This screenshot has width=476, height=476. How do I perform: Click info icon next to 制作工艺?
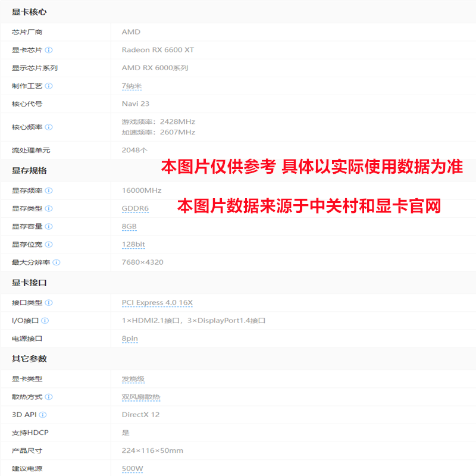(x=49, y=86)
